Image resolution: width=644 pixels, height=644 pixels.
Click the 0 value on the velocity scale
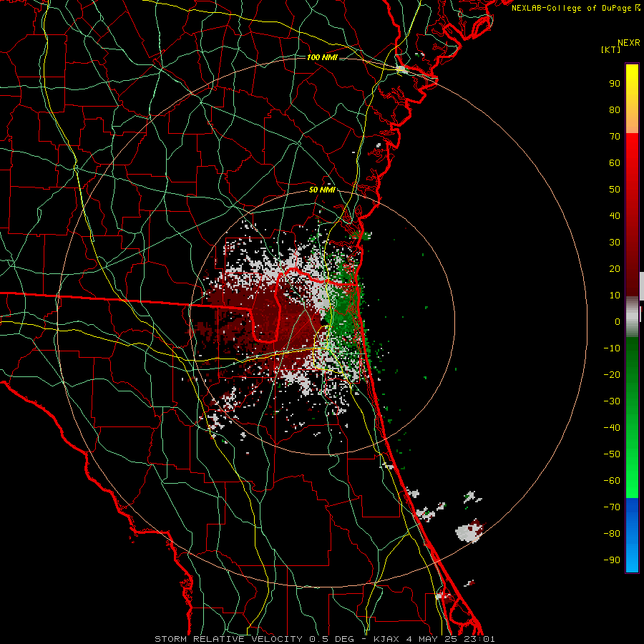pos(618,321)
